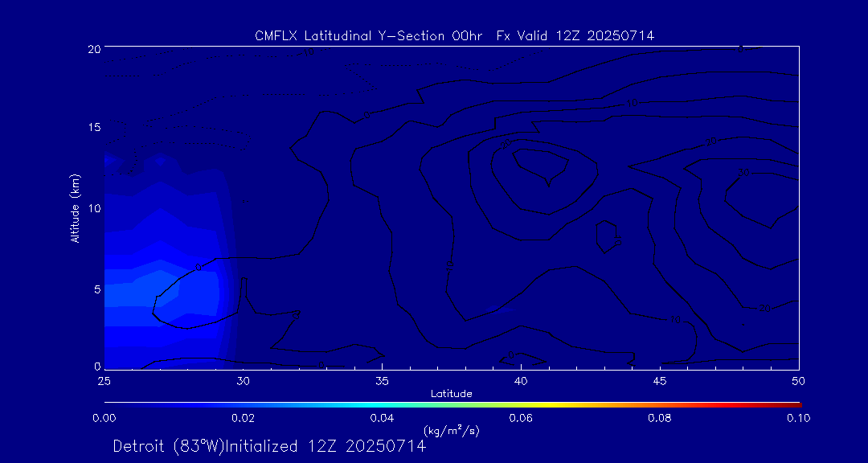Image resolution: width=868 pixels, height=463 pixels.
Task: Click the colorbar units label (kg/m²/s)
Action: (451, 430)
